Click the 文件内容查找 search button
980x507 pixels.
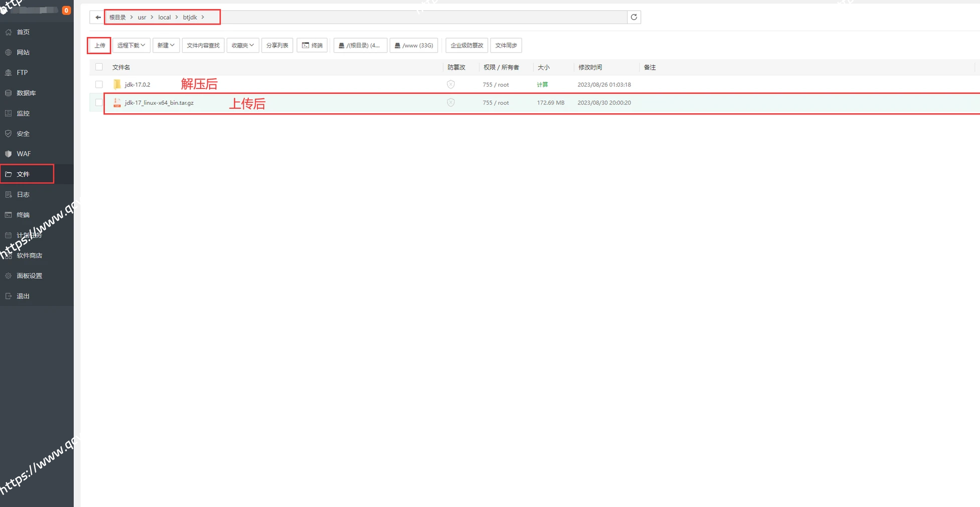tap(203, 45)
